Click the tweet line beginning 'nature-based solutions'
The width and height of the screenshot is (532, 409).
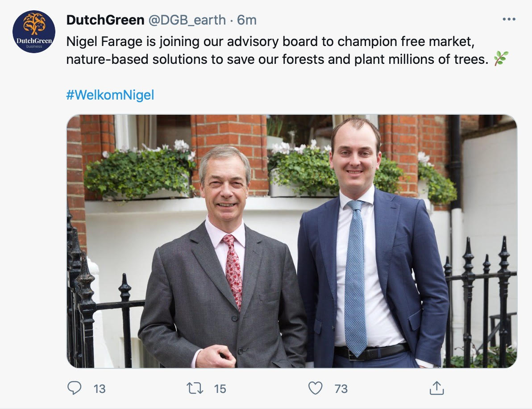tap(277, 59)
